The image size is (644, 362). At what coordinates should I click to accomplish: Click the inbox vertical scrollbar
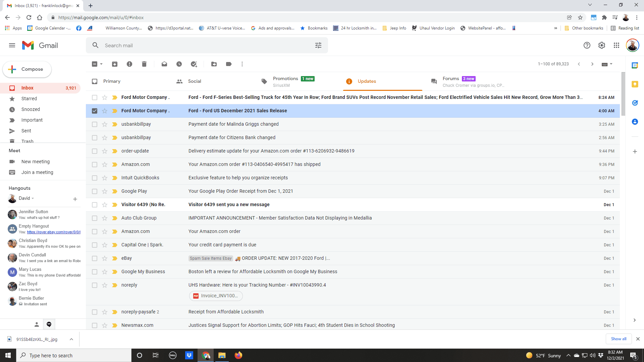623,94
